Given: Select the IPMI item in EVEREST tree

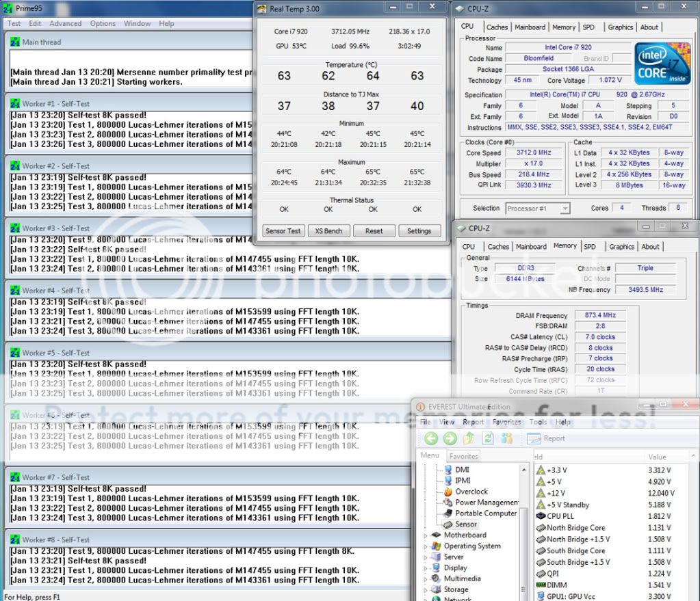Looking at the screenshot, I should [463, 480].
